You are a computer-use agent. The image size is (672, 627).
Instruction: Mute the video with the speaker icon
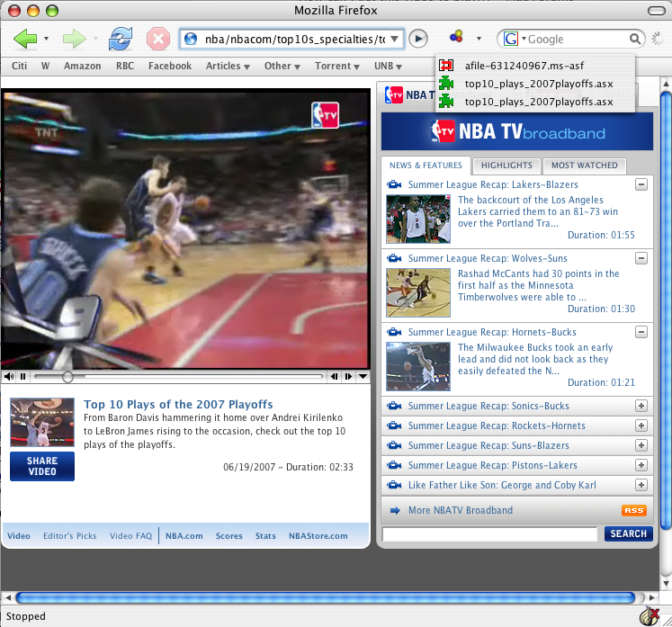click(9, 377)
